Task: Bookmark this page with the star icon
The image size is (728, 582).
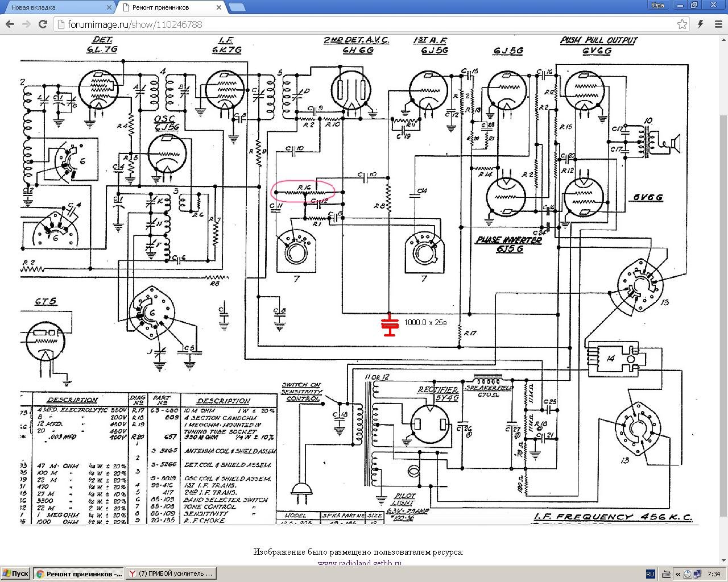Action: click(x=682, y=24)
